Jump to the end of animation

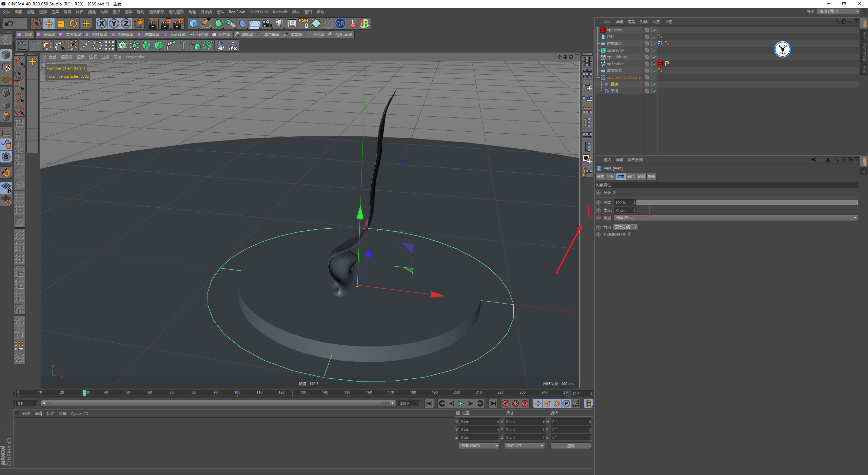coord(493,403)
